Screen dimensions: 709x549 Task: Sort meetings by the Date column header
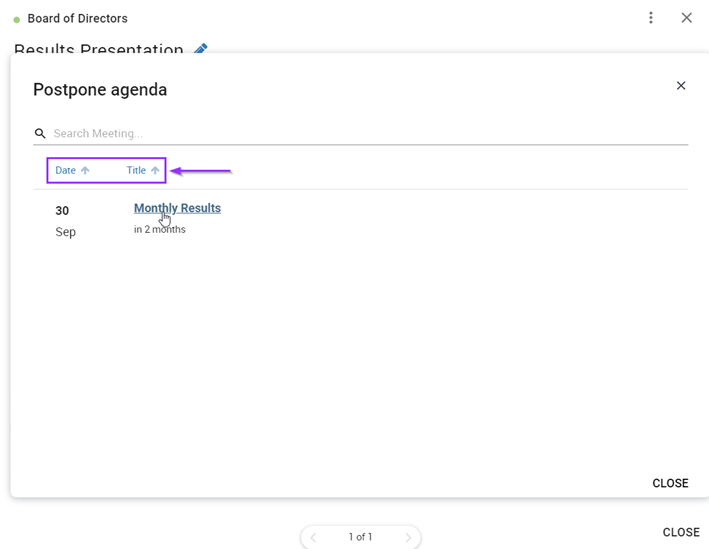pyautogui.click(x=65, y=170)
